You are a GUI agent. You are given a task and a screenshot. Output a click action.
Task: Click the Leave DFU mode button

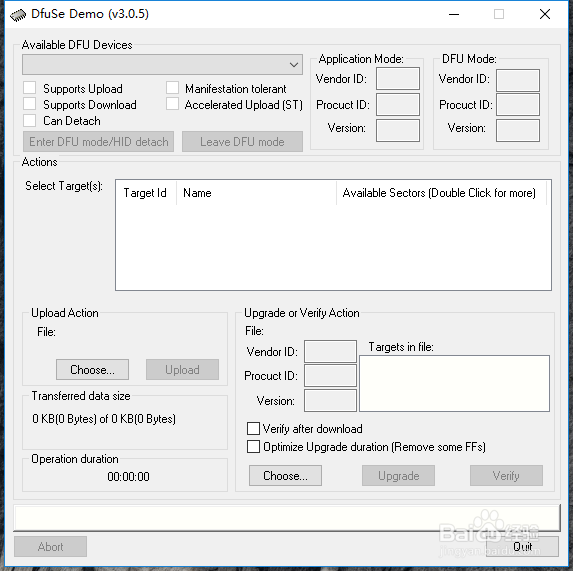coord(242,142)
